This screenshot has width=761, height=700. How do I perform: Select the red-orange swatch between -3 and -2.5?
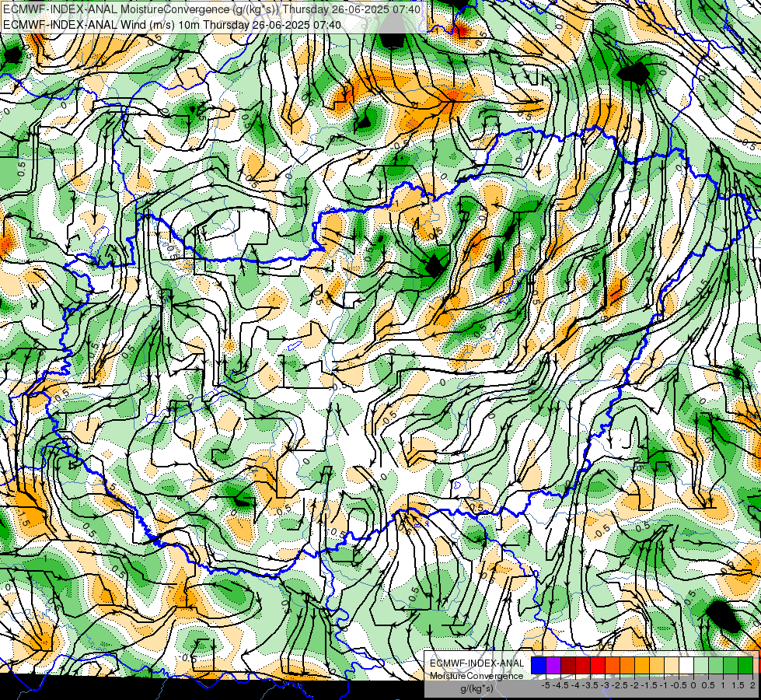click(613, 665)
